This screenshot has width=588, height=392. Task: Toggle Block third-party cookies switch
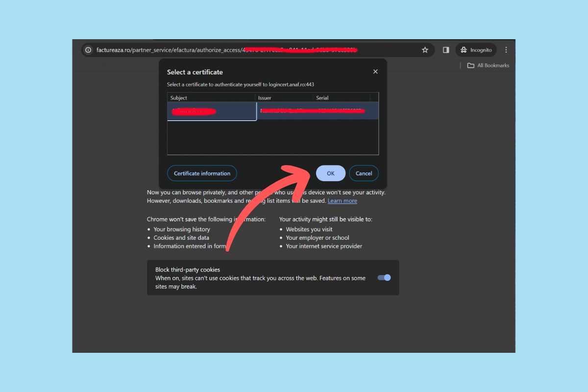pos(384,278)
